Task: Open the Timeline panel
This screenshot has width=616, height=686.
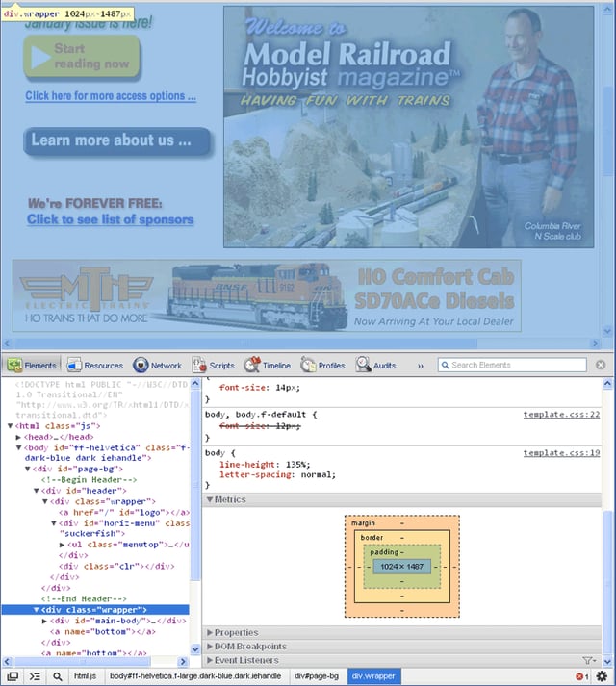Action: click(267, 365)
